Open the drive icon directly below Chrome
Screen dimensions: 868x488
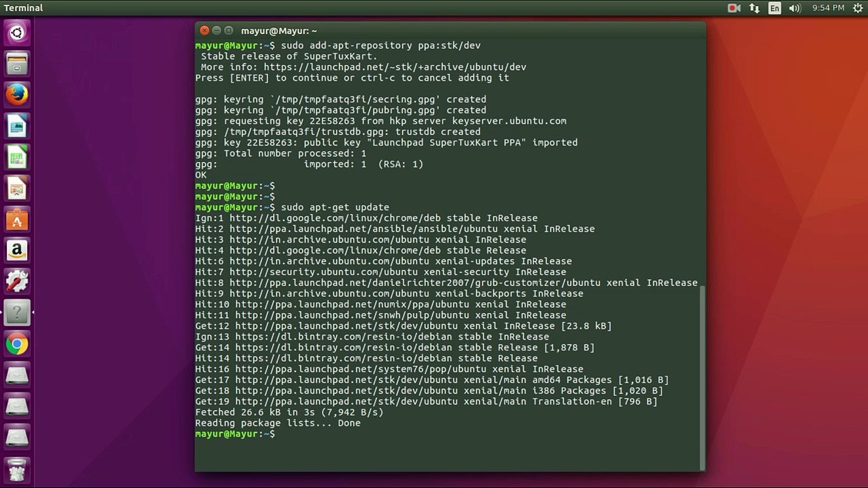coord(17,375)
